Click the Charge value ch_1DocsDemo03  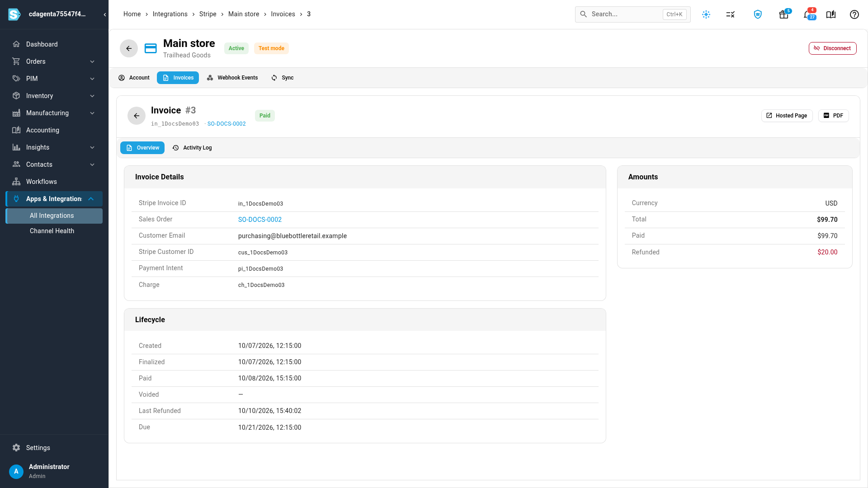(x=261, y=285)
